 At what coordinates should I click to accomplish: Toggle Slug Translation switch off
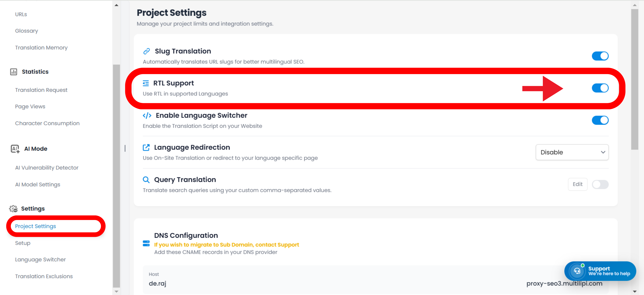pos(600,56)
